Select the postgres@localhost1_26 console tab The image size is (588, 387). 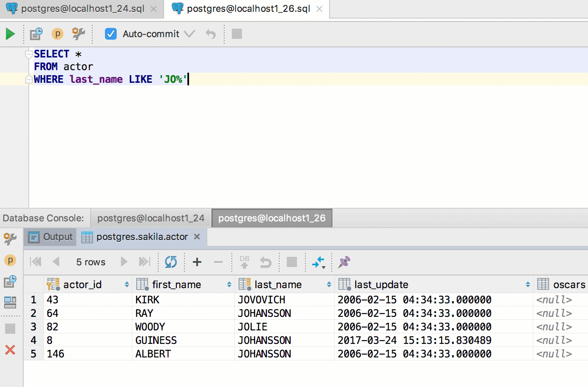coord(272,218)
